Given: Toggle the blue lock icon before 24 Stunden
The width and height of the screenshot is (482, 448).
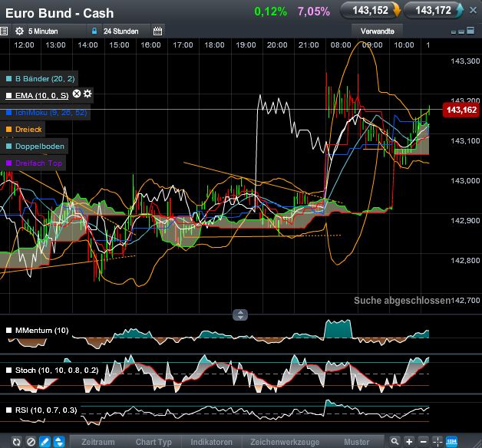Looking at the screenshot, I should (94, 31).
